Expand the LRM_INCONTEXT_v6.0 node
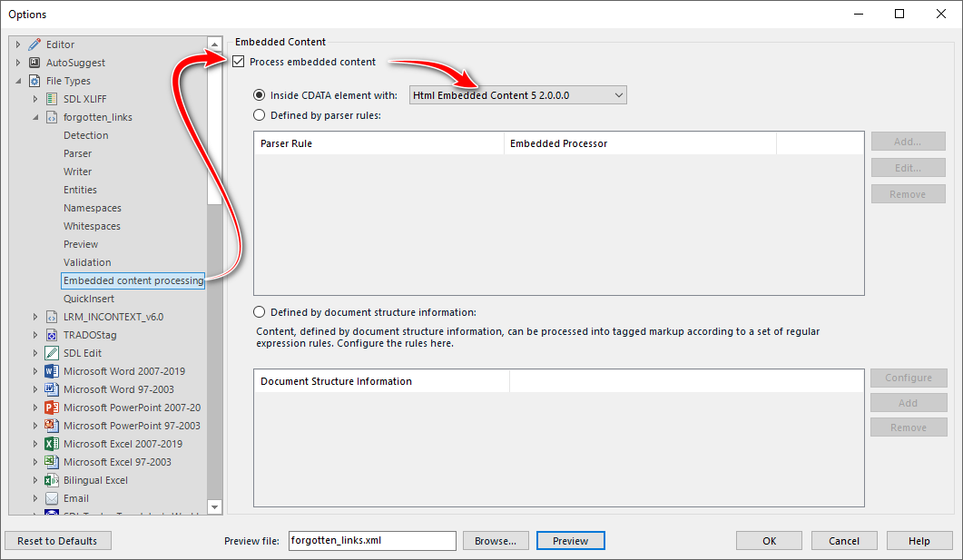The image size is (963, 560). pyautogui.click(x=35, y=317)
